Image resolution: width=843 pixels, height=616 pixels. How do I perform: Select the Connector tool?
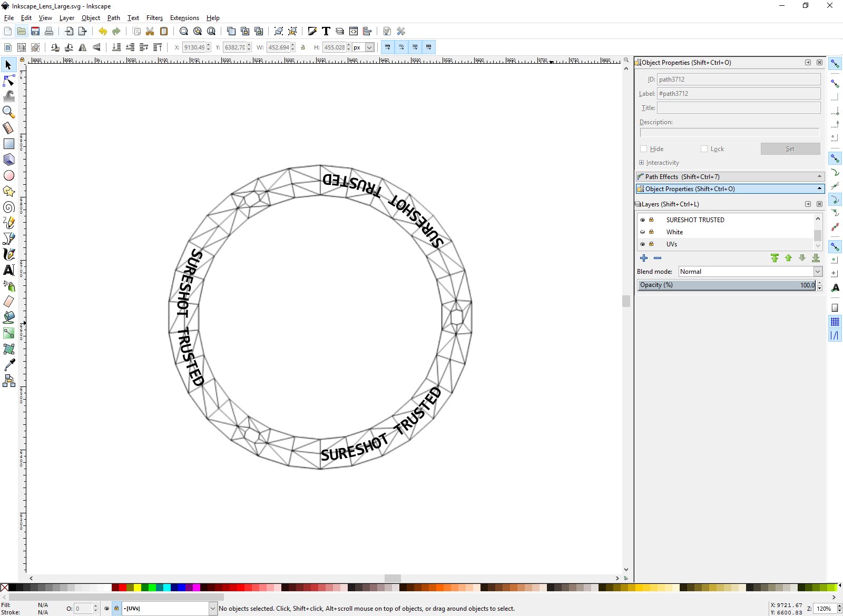point(8,381)
